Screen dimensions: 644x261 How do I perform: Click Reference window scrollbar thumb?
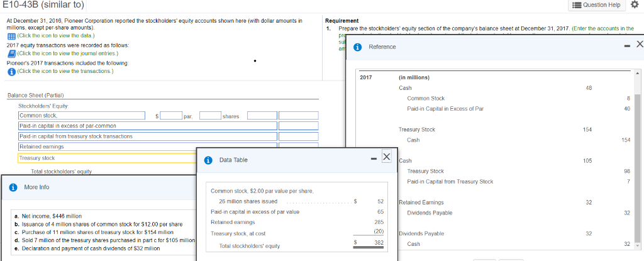(638, 167)
